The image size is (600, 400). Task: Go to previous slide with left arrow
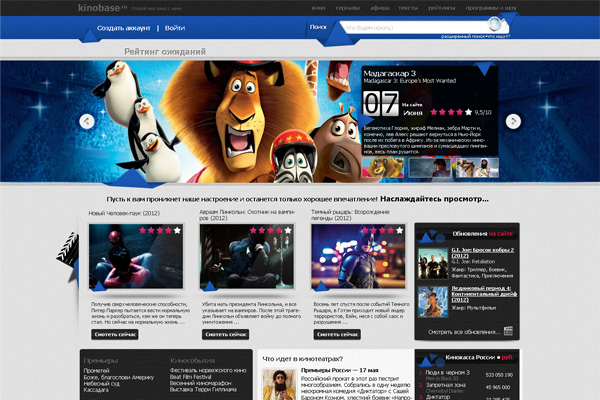point(87,121)
